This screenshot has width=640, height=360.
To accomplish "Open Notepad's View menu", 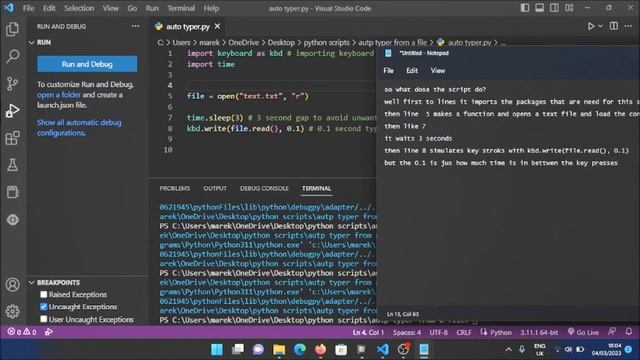I will [438, 71].
